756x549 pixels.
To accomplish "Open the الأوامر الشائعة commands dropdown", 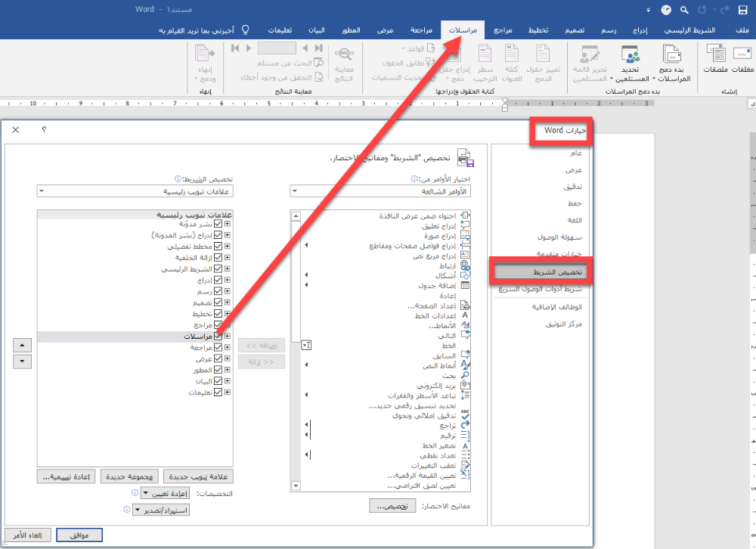I will (x=380, y=191).
